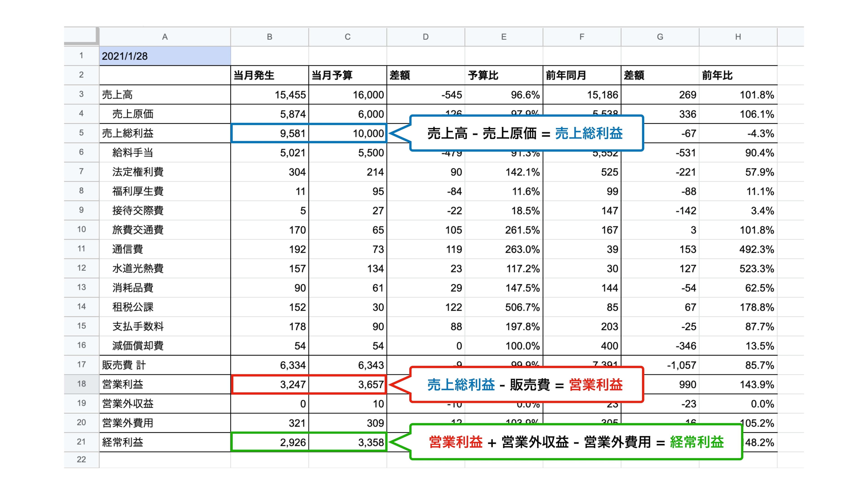Select the 給料手当 label cell
The width and height of the screenshot is (868, 488).
[x=165, y=152]
